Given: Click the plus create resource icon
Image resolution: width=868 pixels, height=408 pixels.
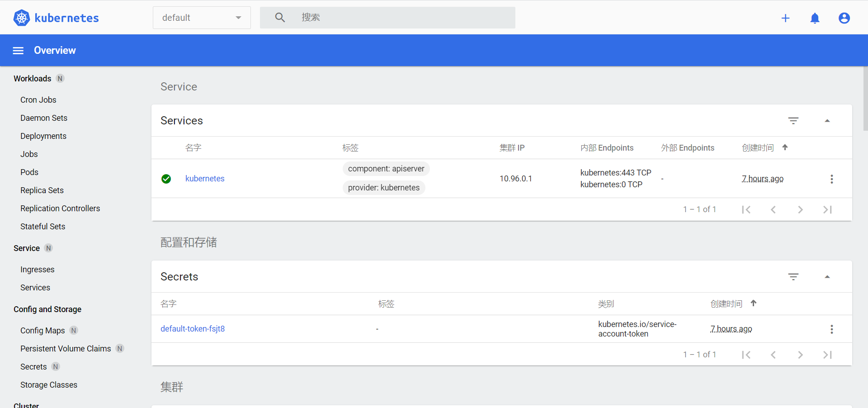Looking at the screenshot, I should (785, 18).
